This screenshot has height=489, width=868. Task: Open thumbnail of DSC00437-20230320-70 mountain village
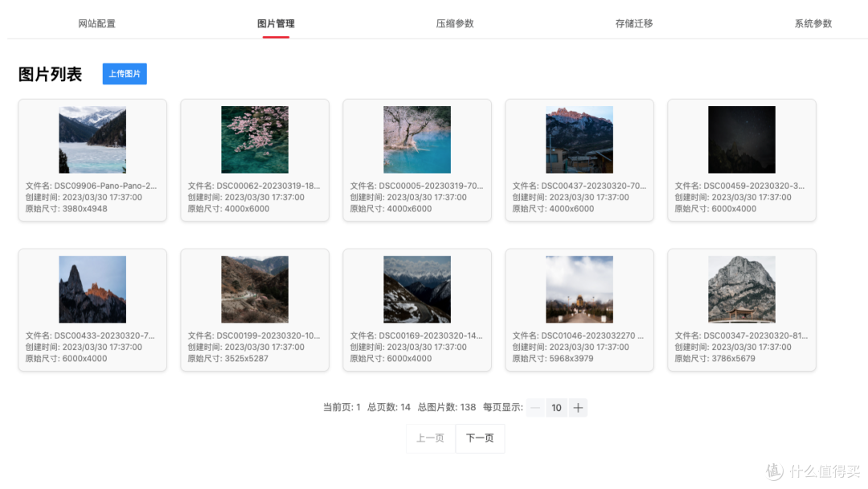(x=579, y=140)
